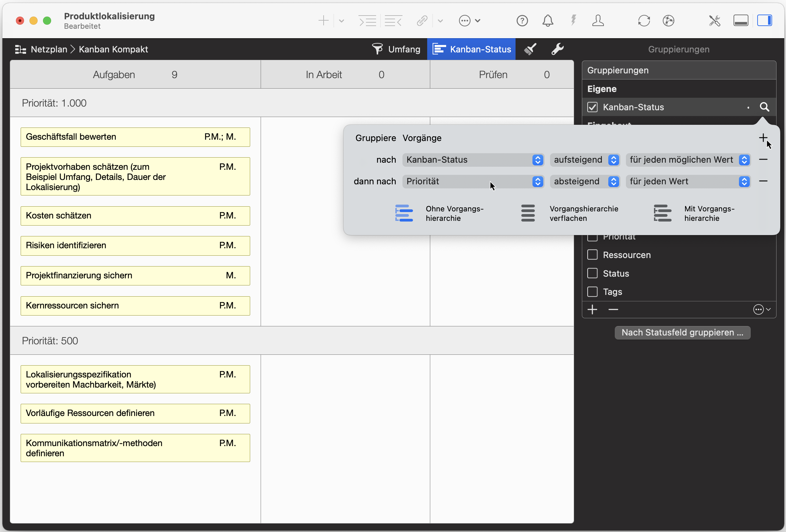Open the absteigend sort order dropdown
This screenshot has width=786, height=532.
click(585, 182)
